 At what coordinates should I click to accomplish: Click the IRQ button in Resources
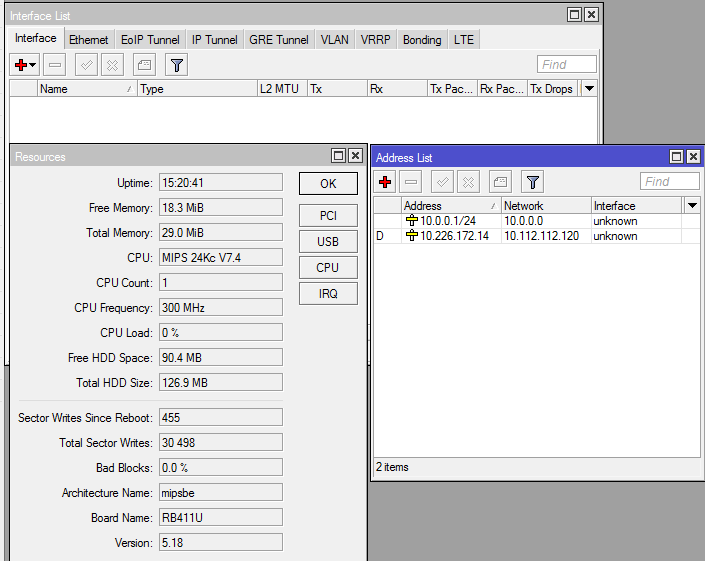(328, 294)
